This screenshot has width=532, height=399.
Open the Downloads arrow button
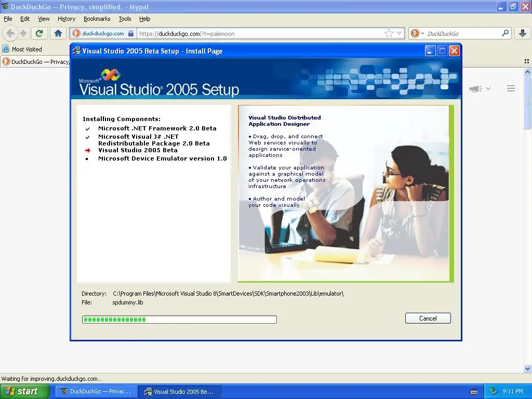(523, 33)
